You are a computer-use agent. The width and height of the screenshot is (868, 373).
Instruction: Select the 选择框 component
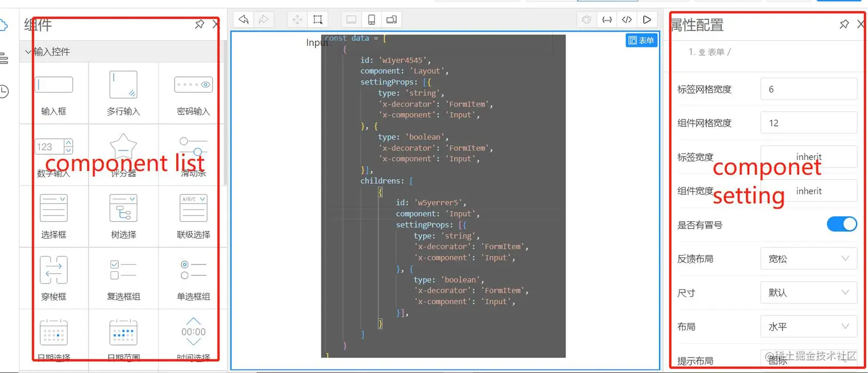coord(54,216)
